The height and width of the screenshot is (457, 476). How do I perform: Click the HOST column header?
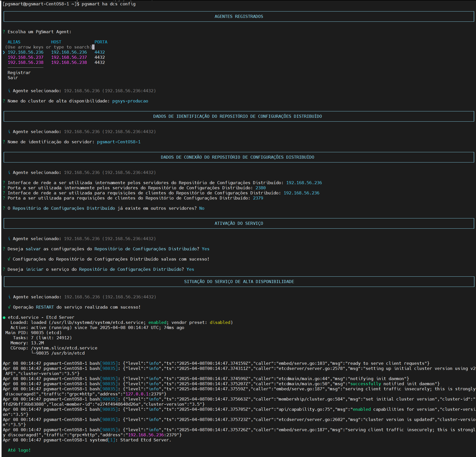56,42
